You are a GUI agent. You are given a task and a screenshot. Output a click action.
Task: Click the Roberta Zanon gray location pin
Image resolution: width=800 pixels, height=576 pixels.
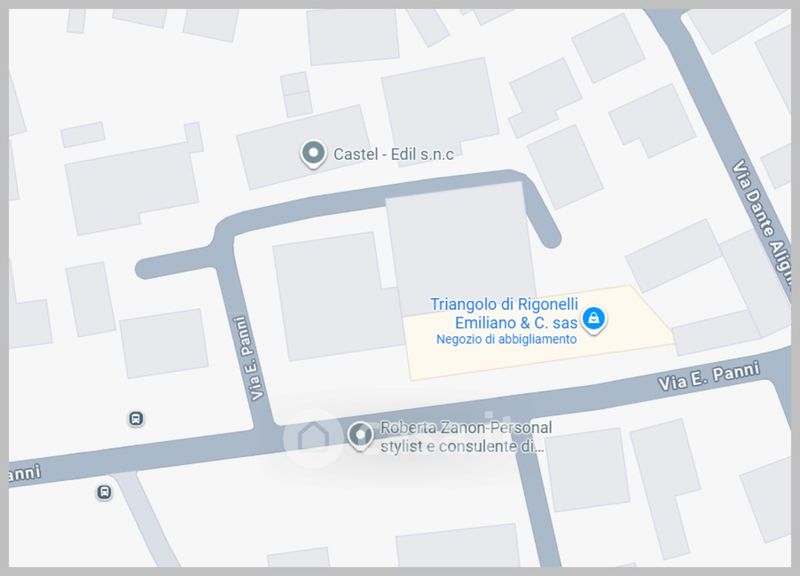(x=361, y=437)
